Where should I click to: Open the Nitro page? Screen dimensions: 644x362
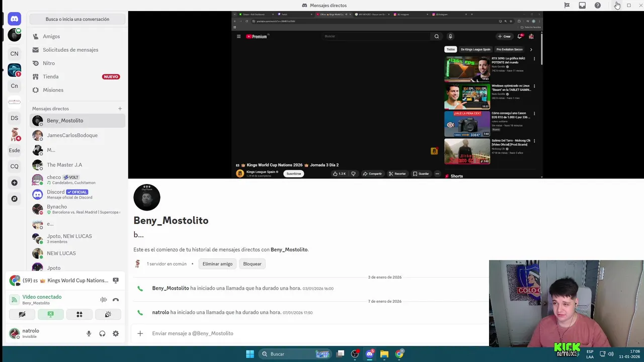click(x=77, y=63)
